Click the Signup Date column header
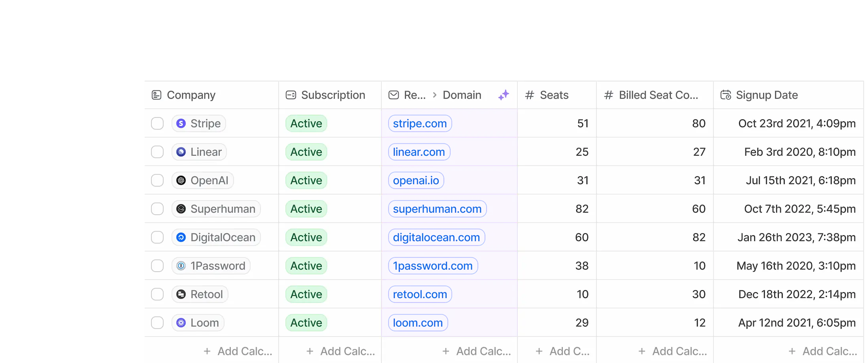 pyautogui.click(x=766, y=95)
